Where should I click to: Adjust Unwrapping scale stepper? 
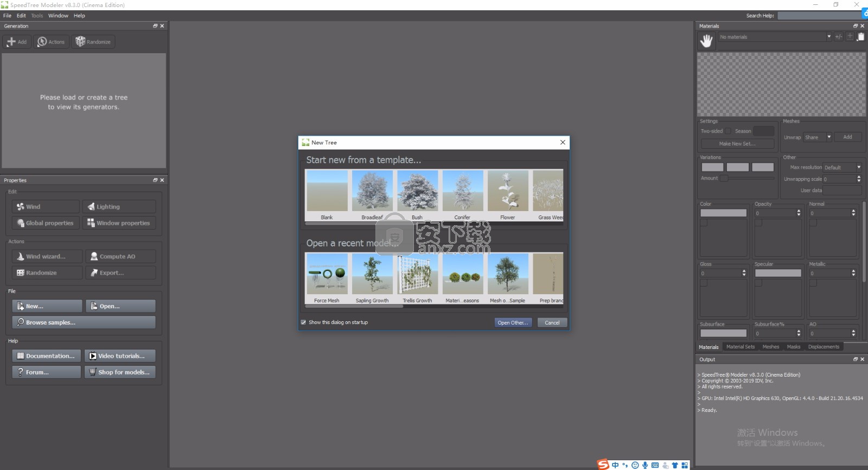[x=859, y=179]
